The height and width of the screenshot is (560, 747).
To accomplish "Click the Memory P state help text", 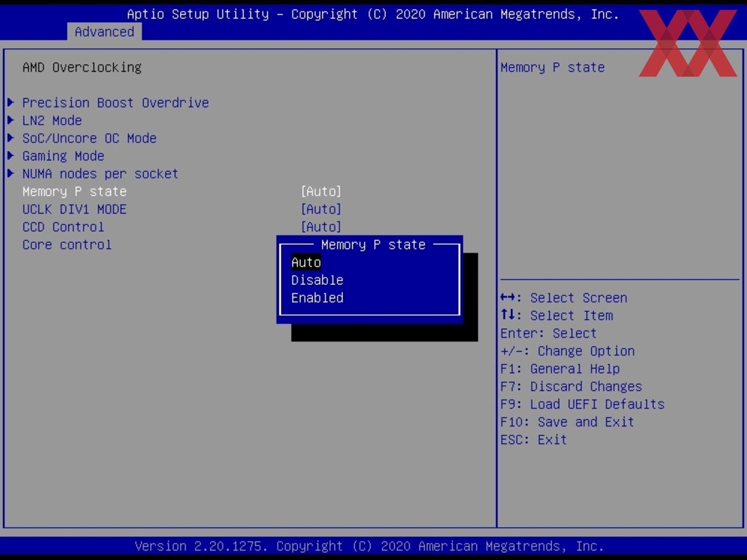I will (x=553, y=67).
